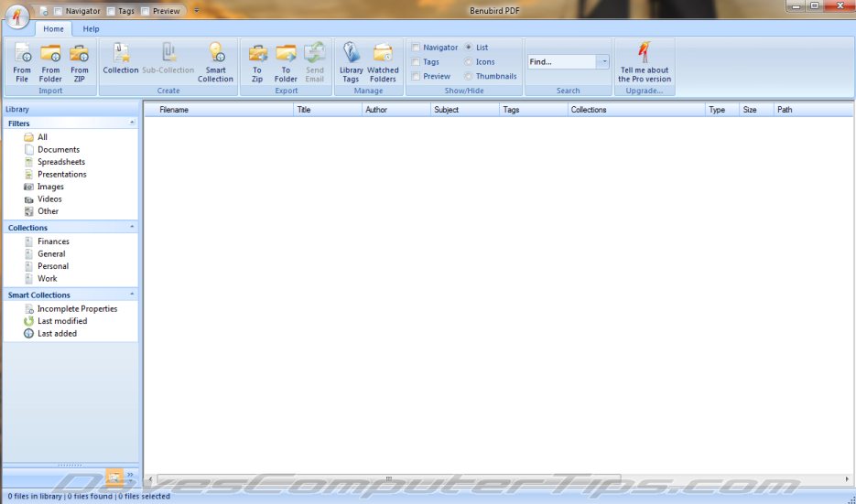Expand the navigation pane chevron button

pos(130,476)
